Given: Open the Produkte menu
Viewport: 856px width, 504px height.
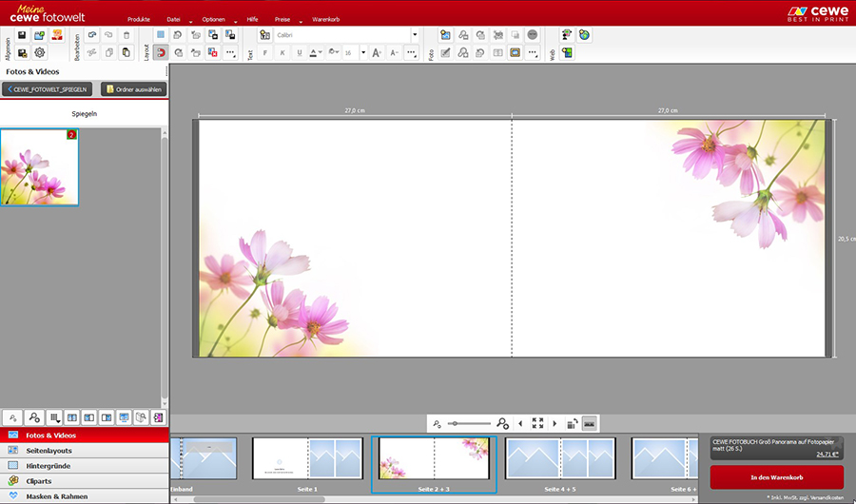Looking at the screenshot, I should (x=139, y=19).
